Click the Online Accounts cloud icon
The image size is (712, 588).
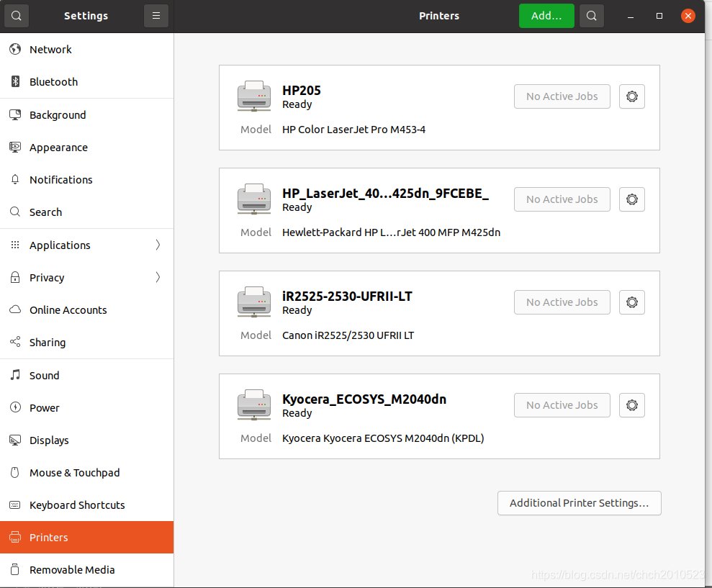(x=15, y=309)
